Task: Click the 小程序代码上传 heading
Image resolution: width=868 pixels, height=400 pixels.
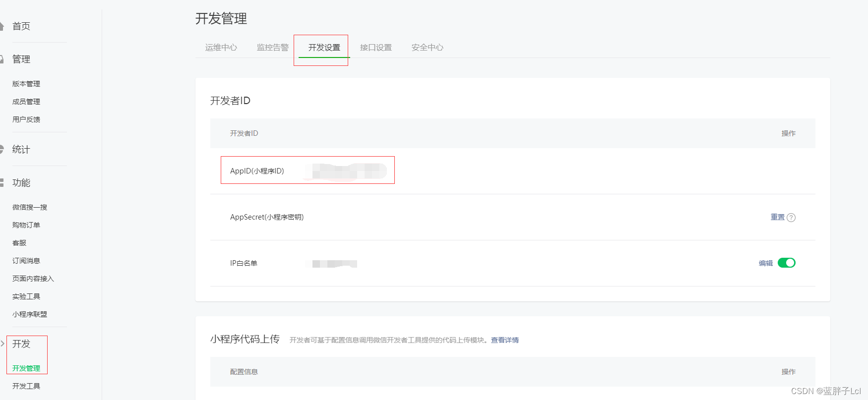Action: coord(245,339)
